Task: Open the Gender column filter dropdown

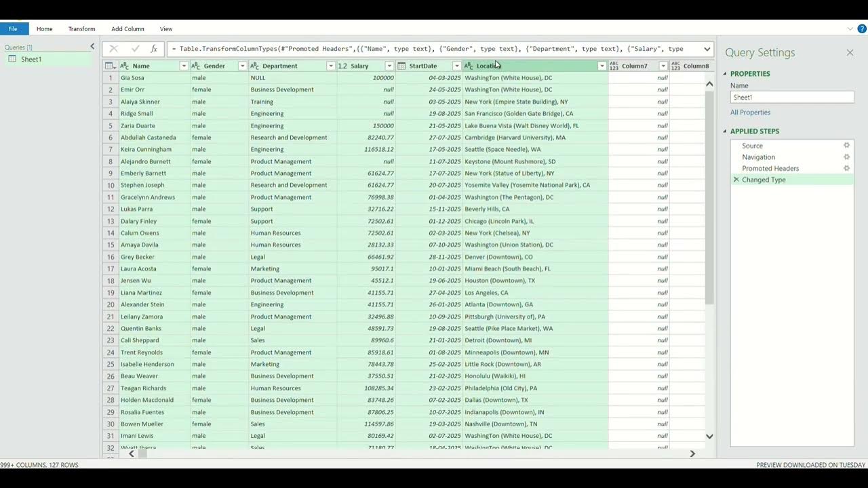Action: pyautogui.click(x=242, y=66)
